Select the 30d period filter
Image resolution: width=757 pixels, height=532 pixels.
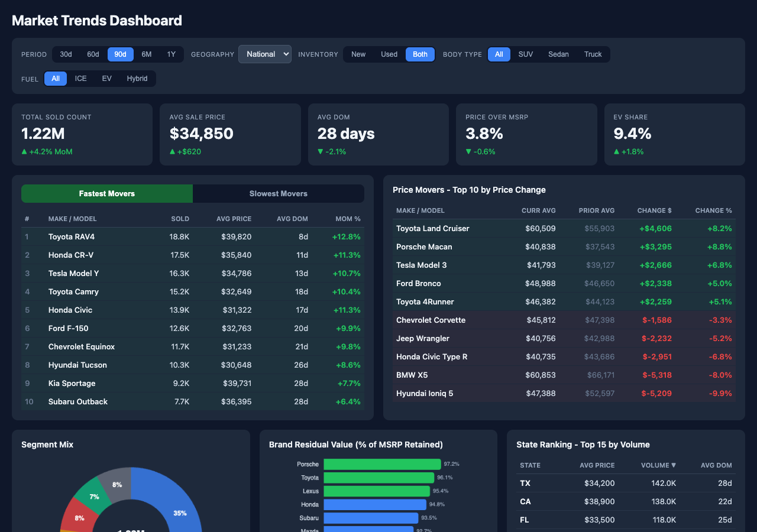65,54
